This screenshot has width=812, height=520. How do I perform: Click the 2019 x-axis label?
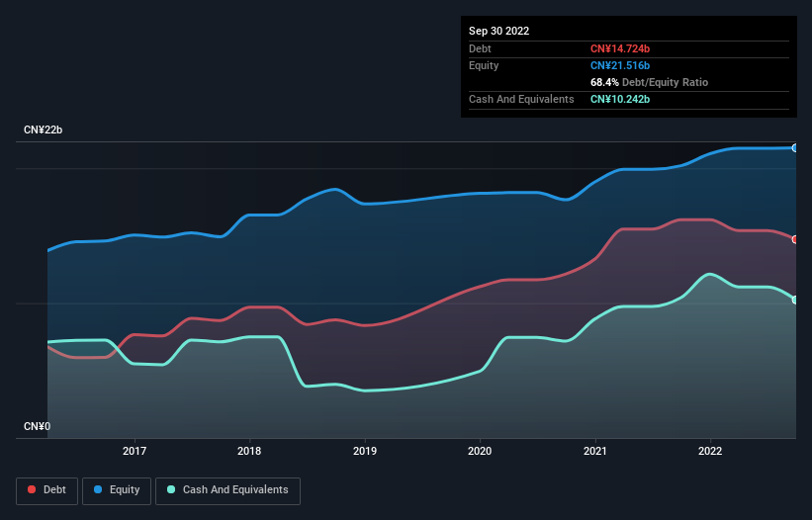click(x=365, y=451)
